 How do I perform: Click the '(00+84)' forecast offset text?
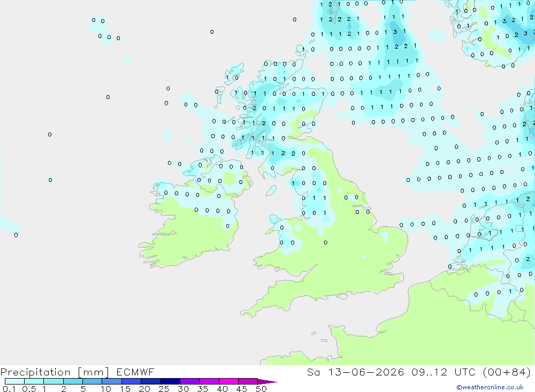pos(507,372)
